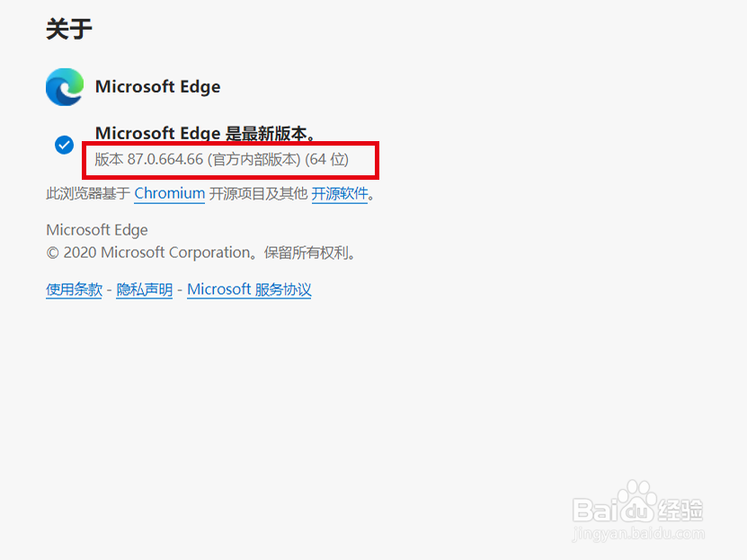Click the Microsoft Edge logo icon
747x560 pixels.
[65, 86]
